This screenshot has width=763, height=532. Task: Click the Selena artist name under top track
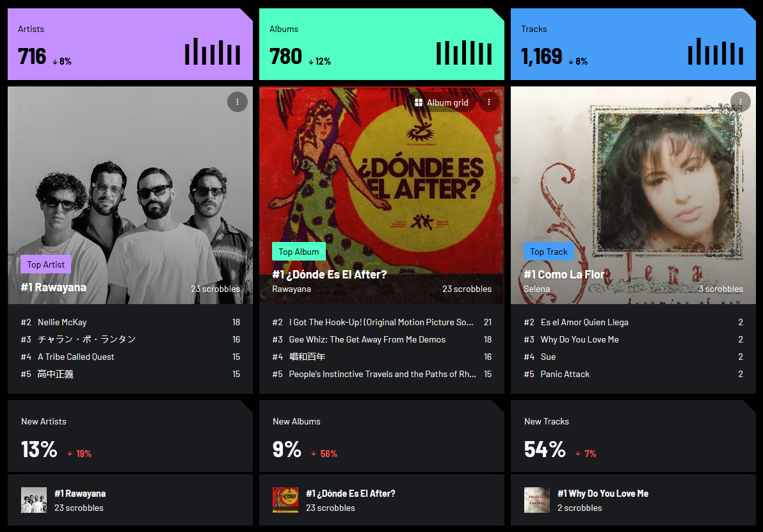pyautogui.click(x=537, y=289)
